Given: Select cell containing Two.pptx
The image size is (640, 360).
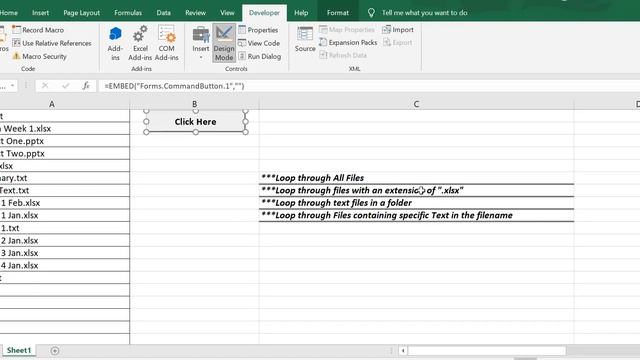Looking at the screenshot, I should [65, 153].
